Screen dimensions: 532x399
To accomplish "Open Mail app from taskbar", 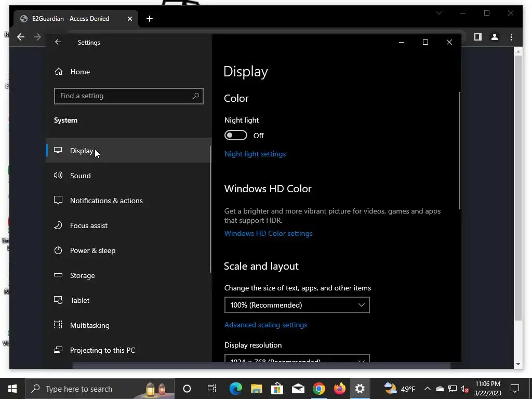I will tap(298, 389).
